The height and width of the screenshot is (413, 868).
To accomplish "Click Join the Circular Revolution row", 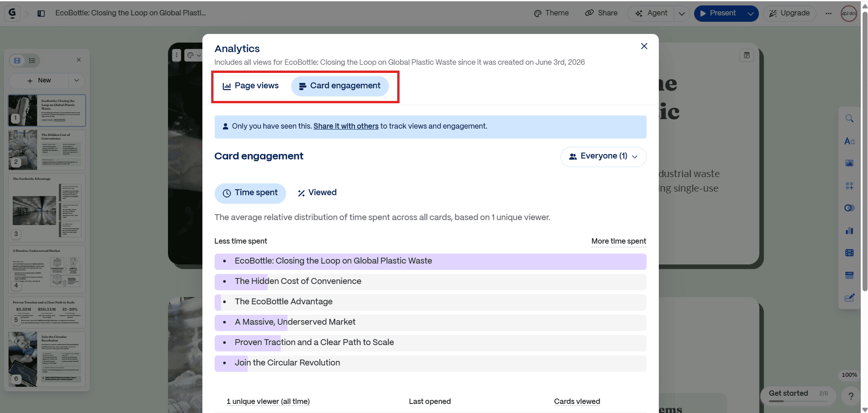I will (x=430, y=363).
